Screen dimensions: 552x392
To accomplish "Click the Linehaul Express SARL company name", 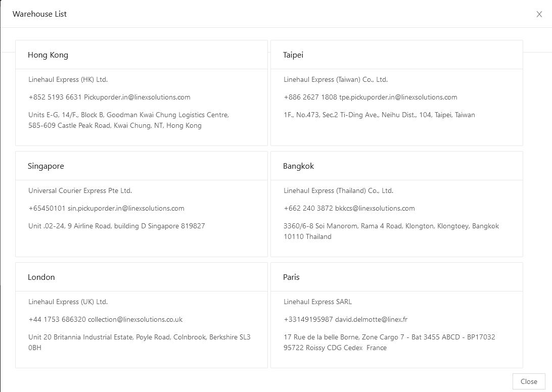I will pyautogui.click(x=317, y=302).
